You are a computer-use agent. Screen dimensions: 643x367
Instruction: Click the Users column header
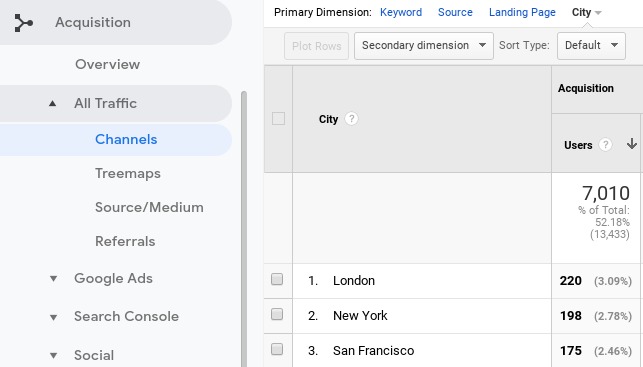[x=578, y=145]
